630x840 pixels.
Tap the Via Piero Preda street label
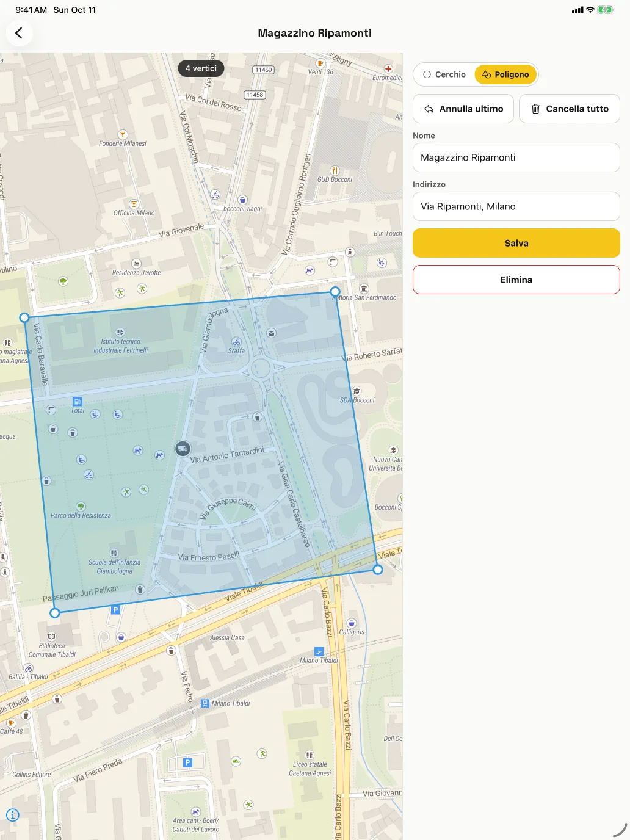98,770
